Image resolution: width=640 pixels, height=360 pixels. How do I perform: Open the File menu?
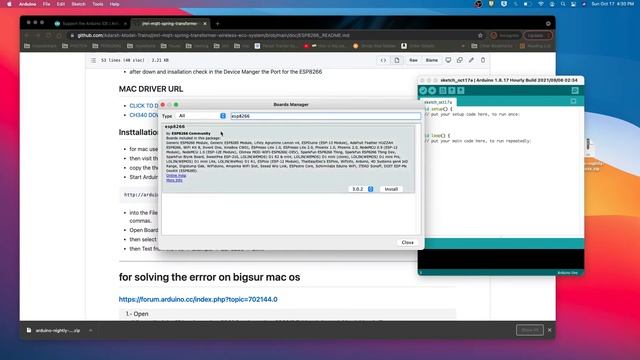click(x=47, y=4)
